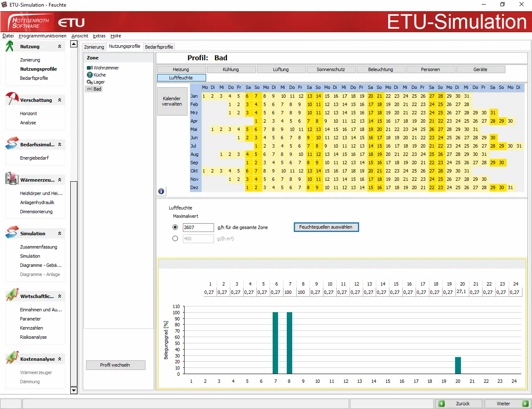This screenshot has width=532, height=409.
Task: Click the teal bar at hour 20 in chart
Action: coord(458,365)
